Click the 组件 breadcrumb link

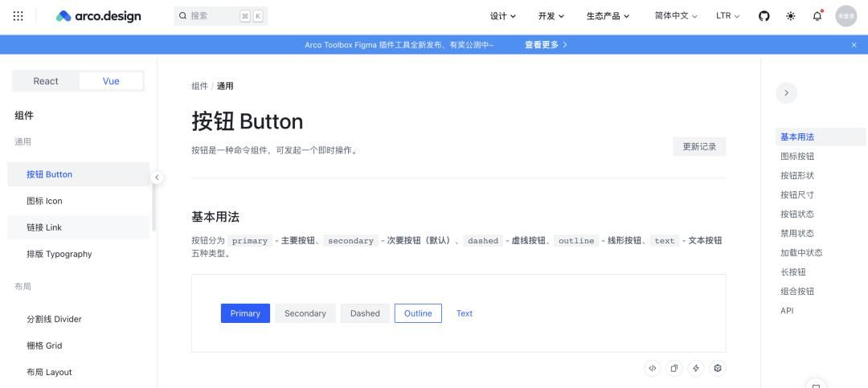pos(199,86)
